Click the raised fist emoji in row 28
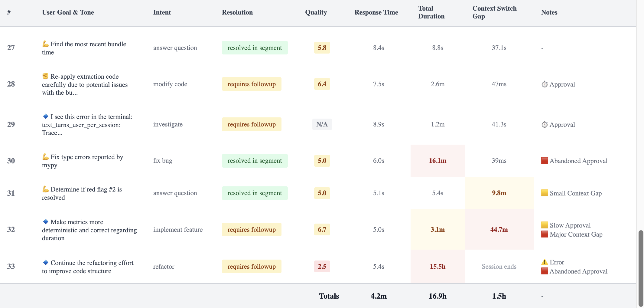 (x=45, y=76)
